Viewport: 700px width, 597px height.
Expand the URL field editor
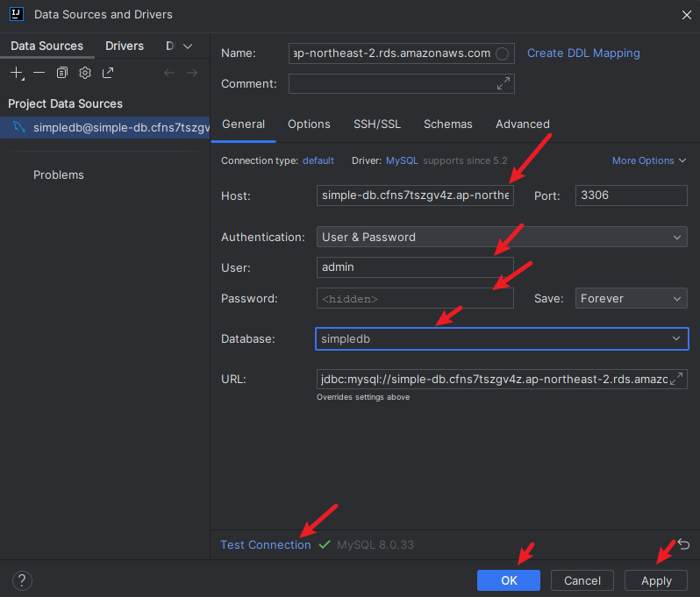tap(676, 379)
